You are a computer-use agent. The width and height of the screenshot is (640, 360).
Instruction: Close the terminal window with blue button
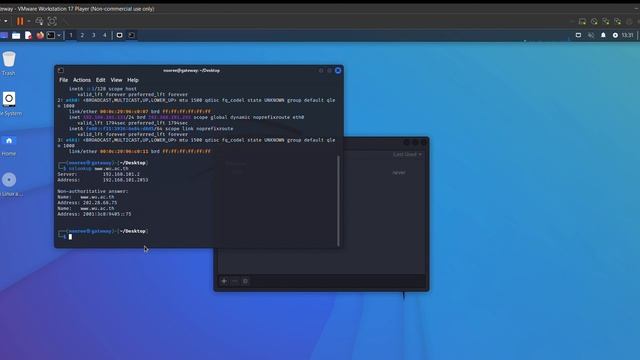pyautogui.click(x=338, y=71)
